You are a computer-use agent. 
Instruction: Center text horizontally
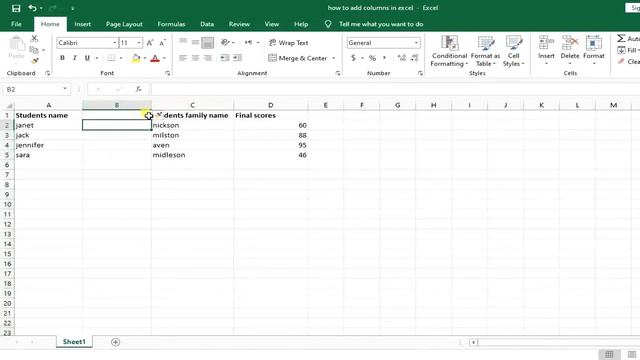pos(196,58)
